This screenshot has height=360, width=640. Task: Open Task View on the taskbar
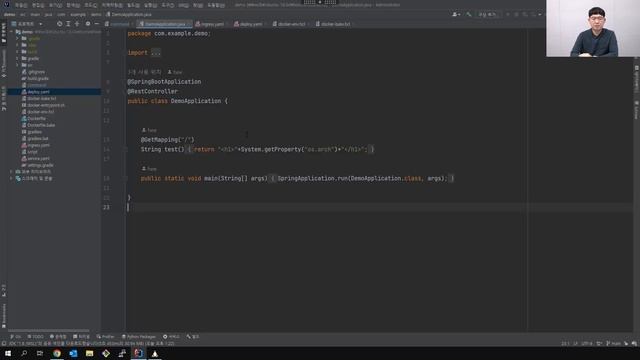click(x=40, y=353)
